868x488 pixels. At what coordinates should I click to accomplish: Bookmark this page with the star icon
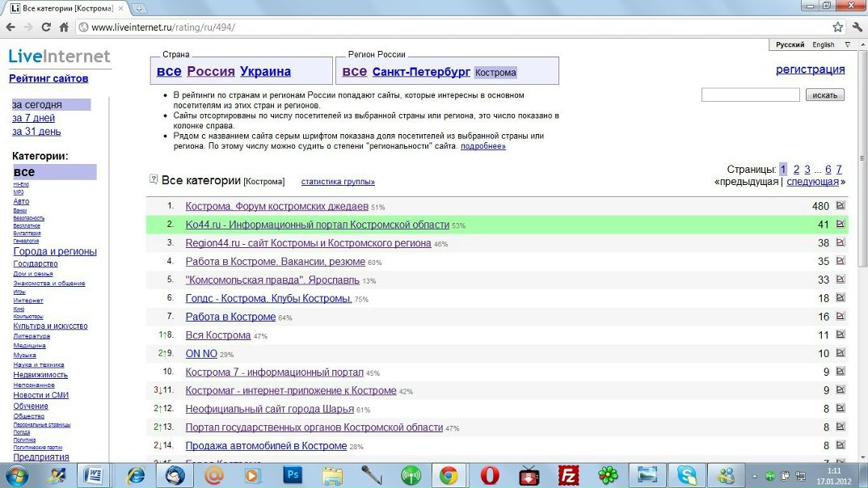point(837,27)
